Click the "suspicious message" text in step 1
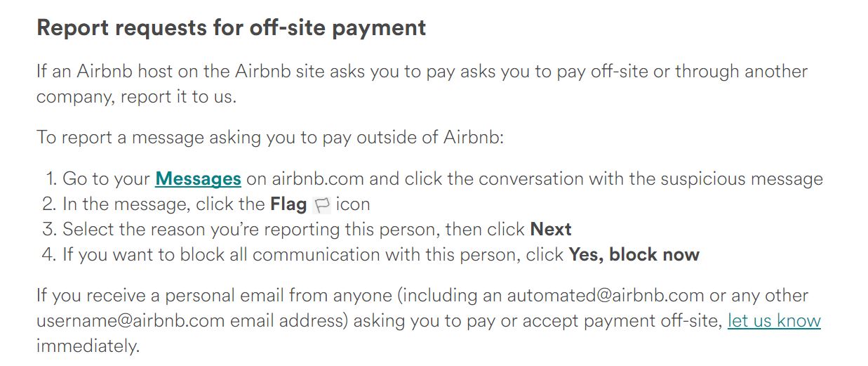868x366 pixels. click(745, 179)
